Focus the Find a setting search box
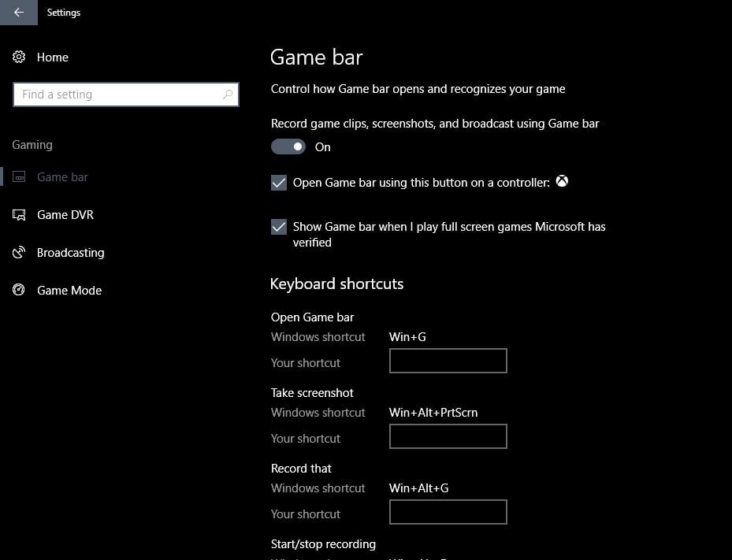This screenshot has height=560, width=732. [x=126, y=95]
